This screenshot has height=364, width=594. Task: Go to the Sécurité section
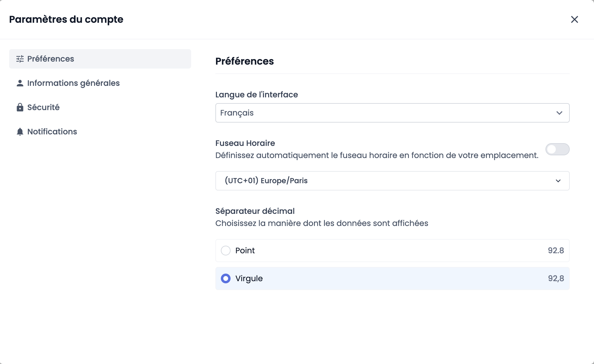pyautogui.click(x=43, y=107)
